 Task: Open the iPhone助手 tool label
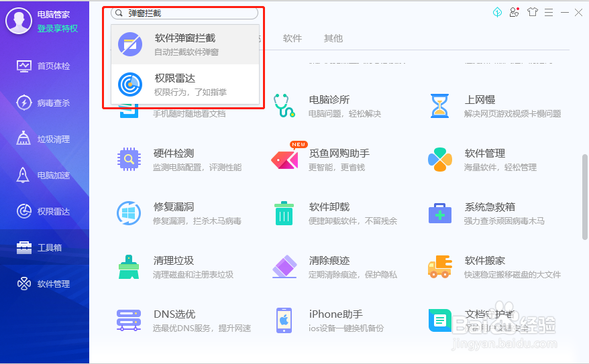(336, 314)
